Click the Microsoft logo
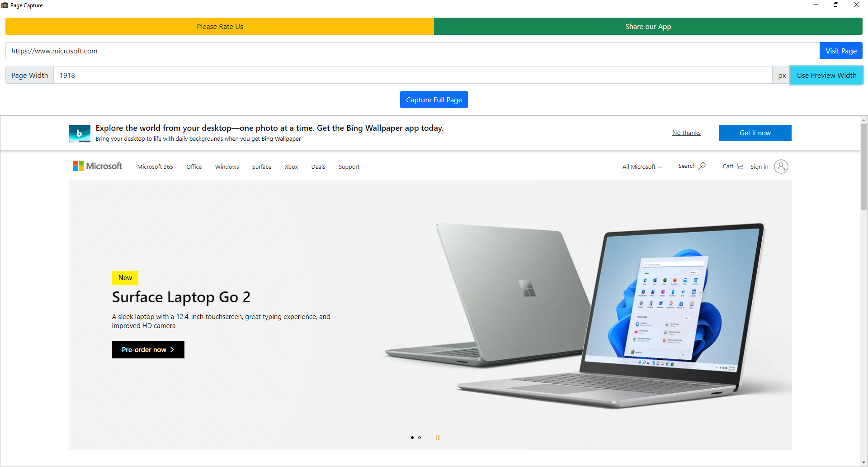 [98, 166]
